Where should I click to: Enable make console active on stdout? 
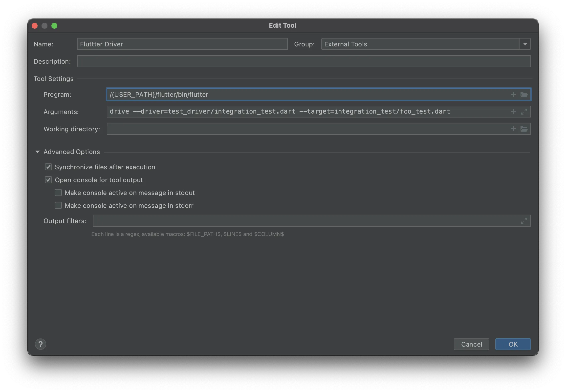[58, 193]
